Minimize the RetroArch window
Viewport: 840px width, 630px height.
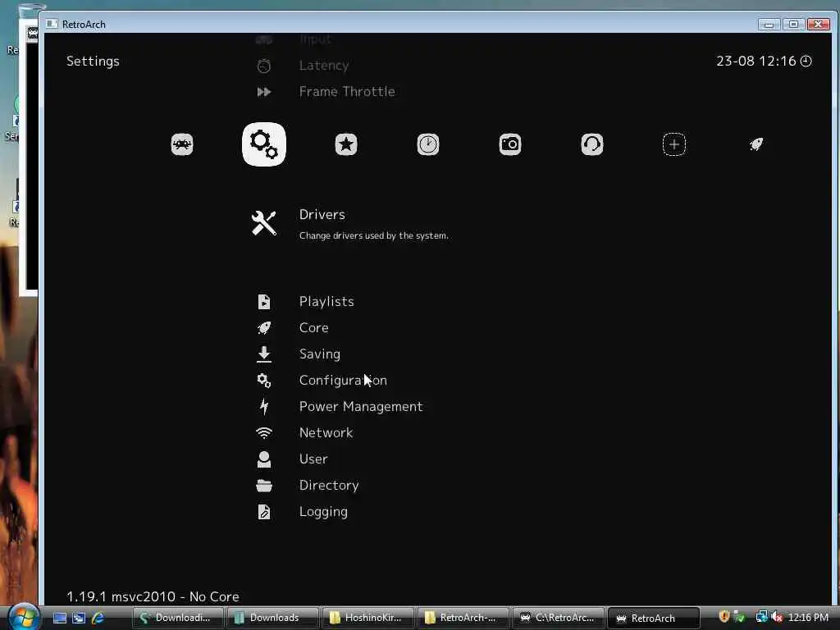point(769,24)
